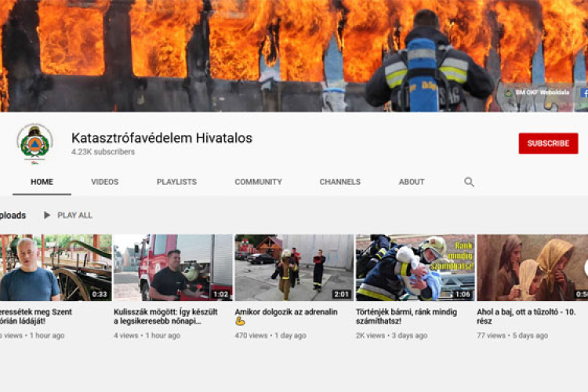Click the 4.23K subscribers count
This screenshot has width=588, height=392.
coord(103,152)
